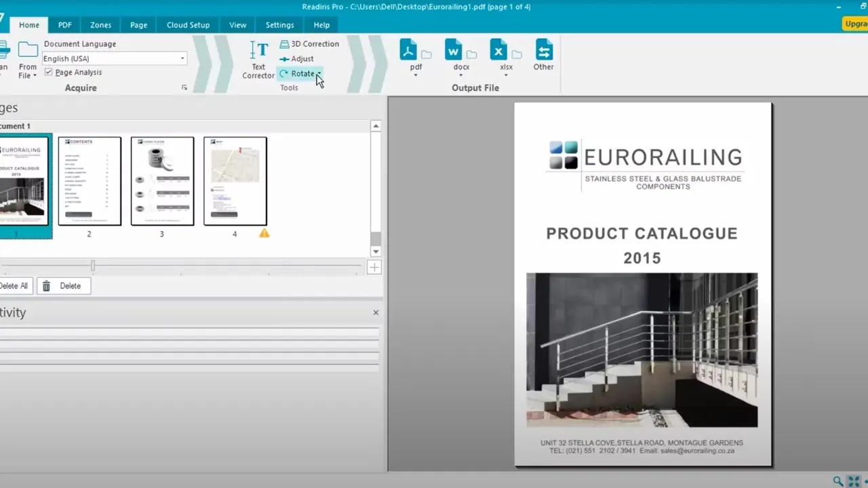The width and height of the screenshot is (868, 488).
Task: Expand the xlsx output options arrow
Action: [506, 75]
